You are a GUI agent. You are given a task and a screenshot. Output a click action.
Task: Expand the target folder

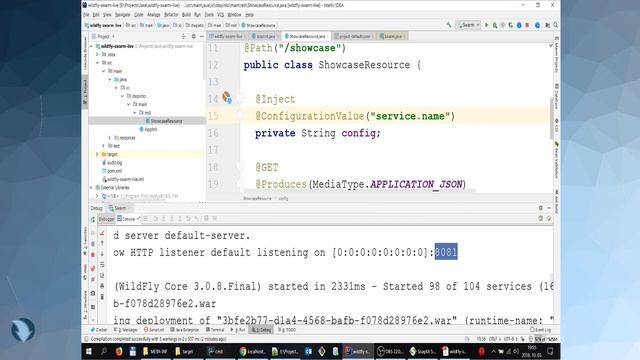click(98, 154)
